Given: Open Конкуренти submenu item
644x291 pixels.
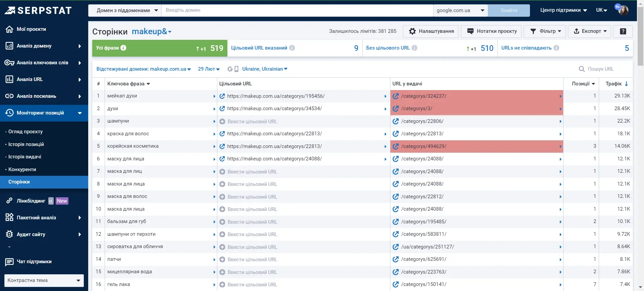Looking at the screenshot, I should [x=22, y=169].
